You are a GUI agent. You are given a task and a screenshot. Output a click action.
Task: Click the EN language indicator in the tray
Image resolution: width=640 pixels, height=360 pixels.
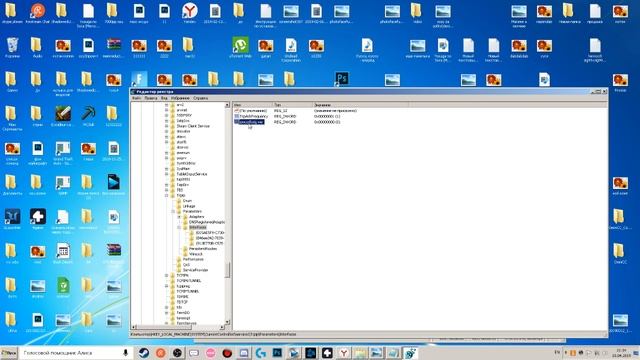(x=558, y=352)
